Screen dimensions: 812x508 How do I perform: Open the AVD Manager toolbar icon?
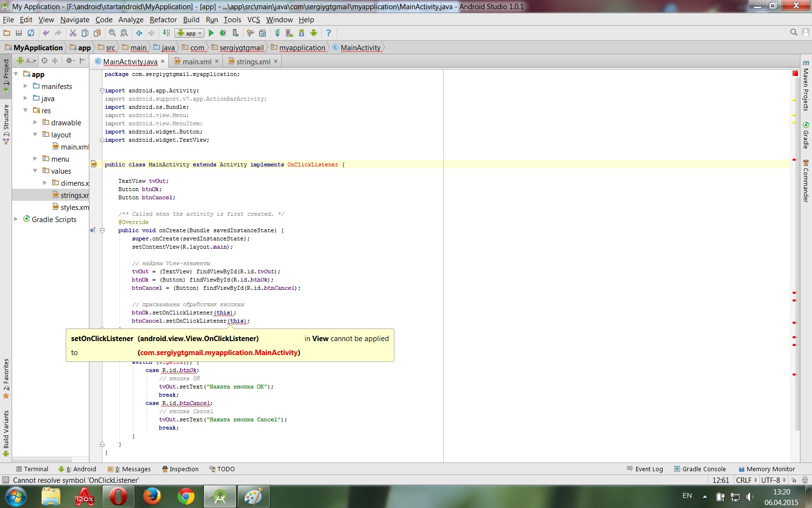coord(290,33)
